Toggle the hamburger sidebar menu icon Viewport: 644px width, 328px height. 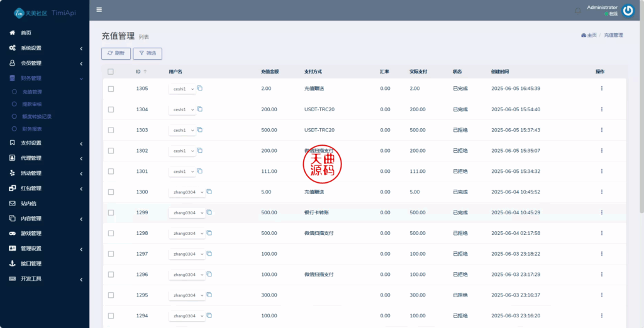point(99,10)
